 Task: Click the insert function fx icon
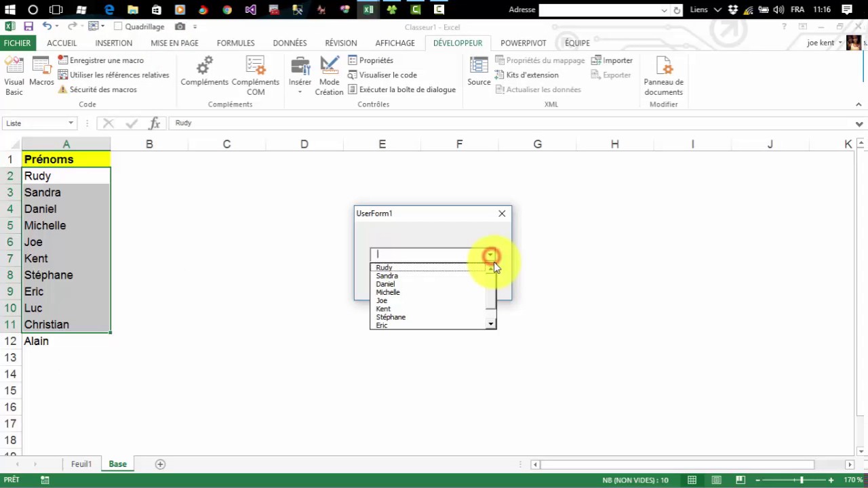pyautogui.click(x=155, y=123)
